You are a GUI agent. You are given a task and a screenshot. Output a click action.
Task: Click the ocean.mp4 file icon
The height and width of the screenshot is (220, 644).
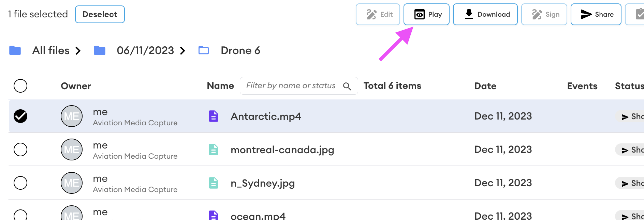[x=214, y=215]
